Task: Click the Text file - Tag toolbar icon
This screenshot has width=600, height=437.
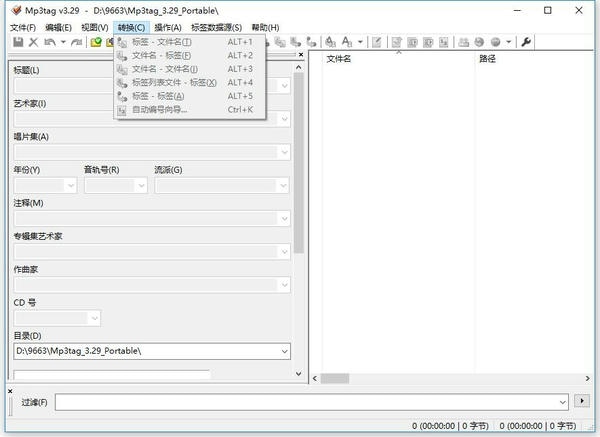Action: [x=295, y=42]
